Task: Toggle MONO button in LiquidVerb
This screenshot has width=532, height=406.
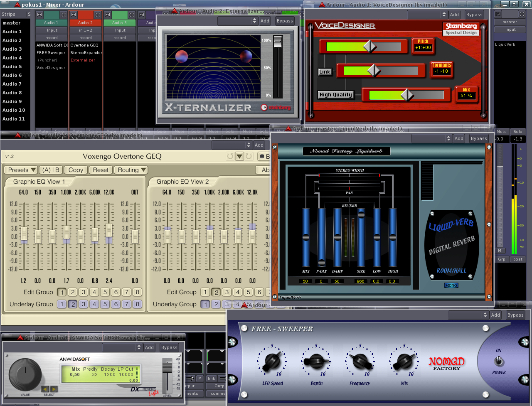Action: (x=451, y=285)
